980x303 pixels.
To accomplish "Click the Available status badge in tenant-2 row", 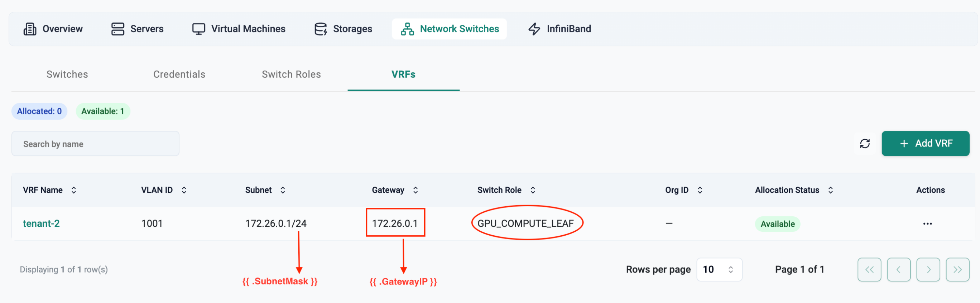I will (x=778, y=224).
